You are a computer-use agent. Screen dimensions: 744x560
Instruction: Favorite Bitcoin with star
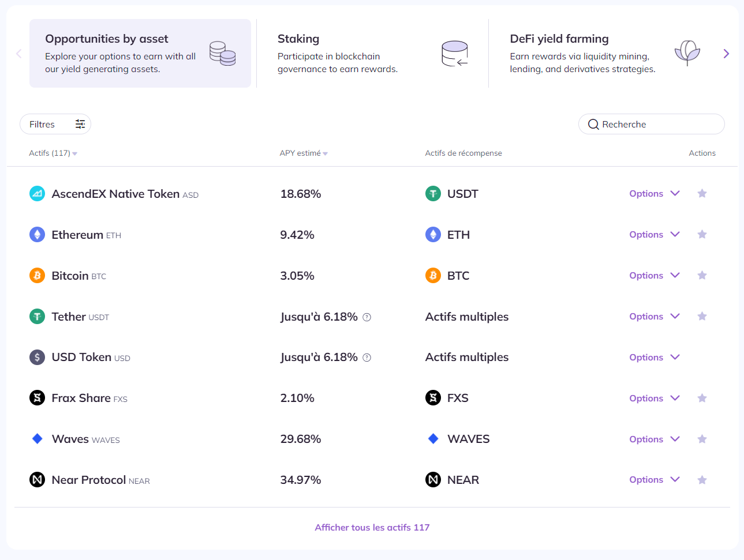(x=702, y=275)
